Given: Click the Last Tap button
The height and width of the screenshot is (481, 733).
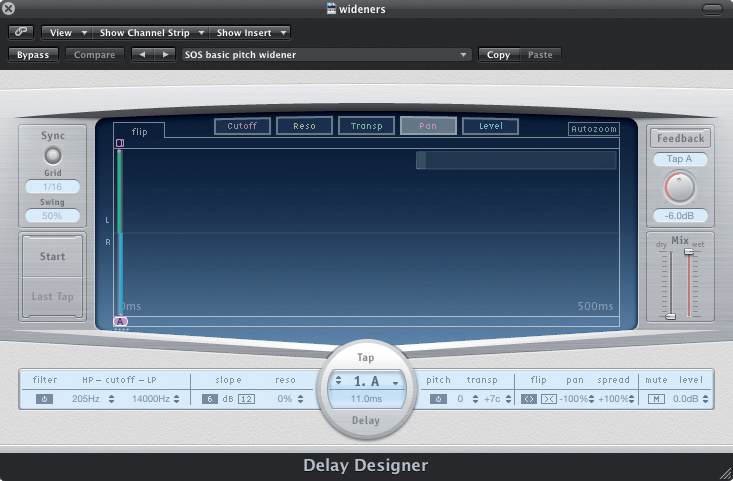Looking at the screenshot, I should [52, 296].
